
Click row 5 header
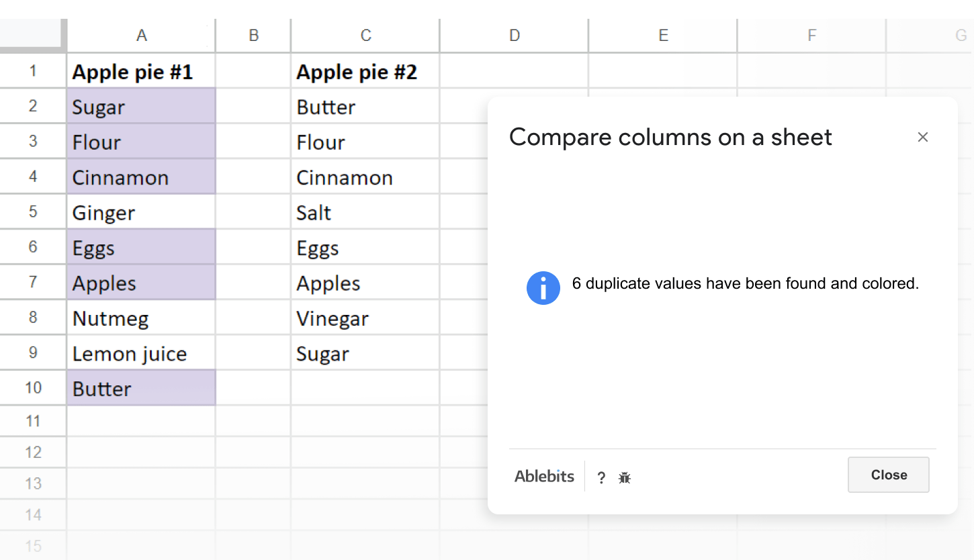tap(33, 212)
